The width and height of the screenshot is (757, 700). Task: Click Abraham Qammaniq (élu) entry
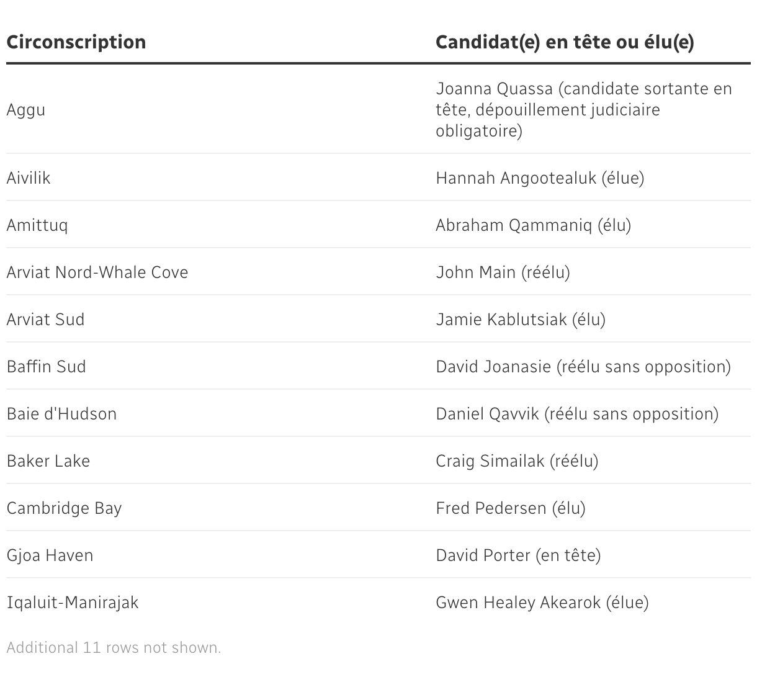click(533, 225)
